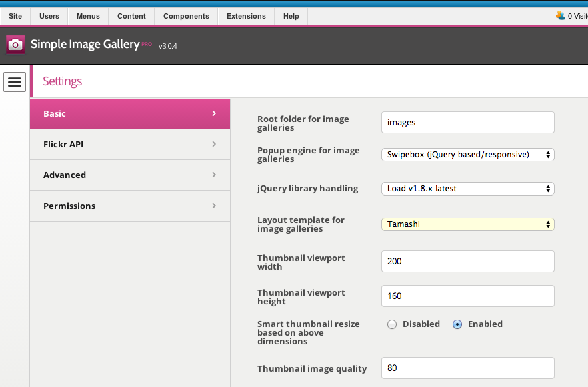
Task: Click the visitors user icon
Action: tap(560, 16)
